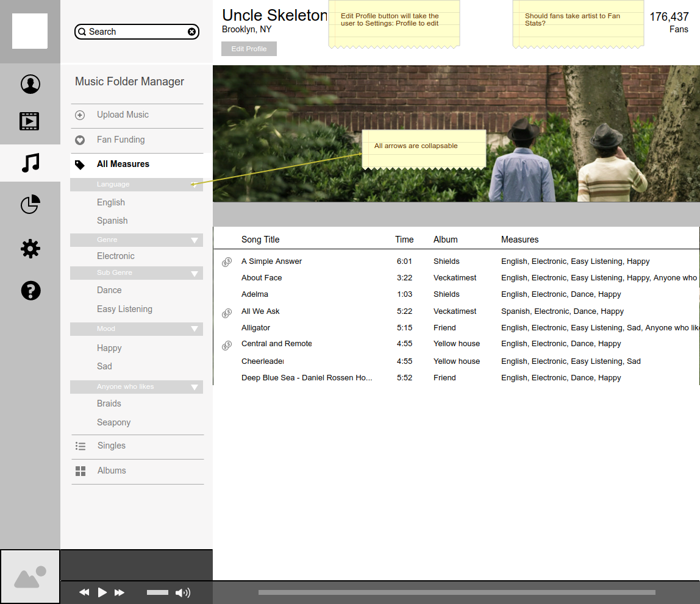
Task: Open the pie chart stats icon
Action: point(30,204)
